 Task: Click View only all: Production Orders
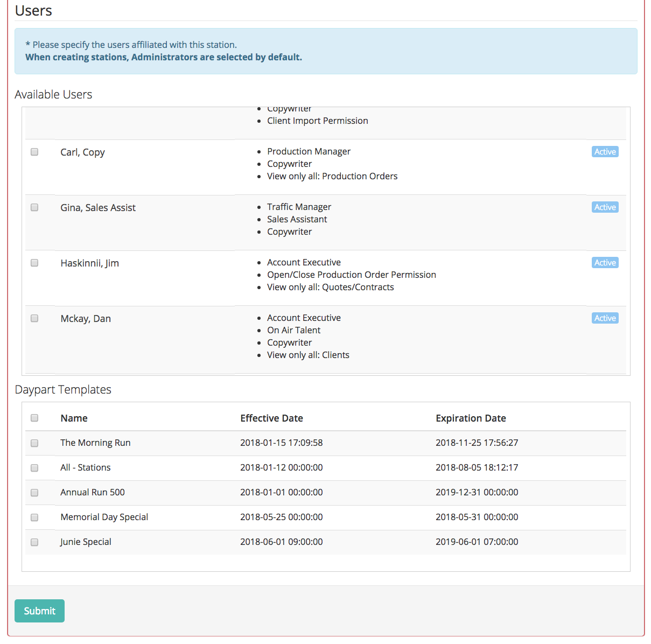pyautogui.click(x=332, y=176)
